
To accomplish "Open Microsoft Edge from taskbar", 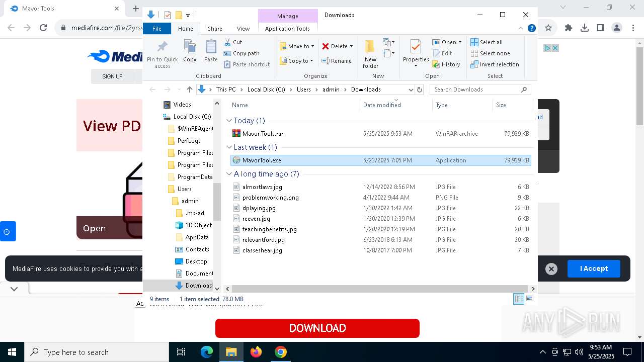I will coord(207,352).
